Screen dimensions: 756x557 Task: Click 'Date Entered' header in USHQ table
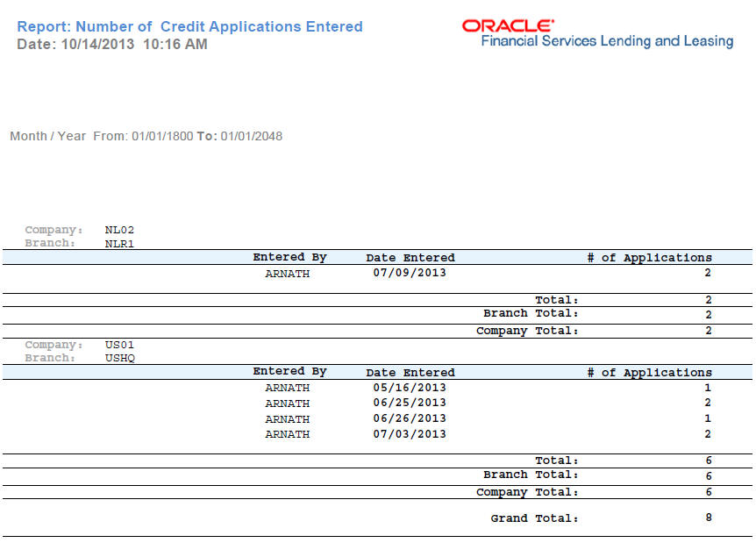410,372
